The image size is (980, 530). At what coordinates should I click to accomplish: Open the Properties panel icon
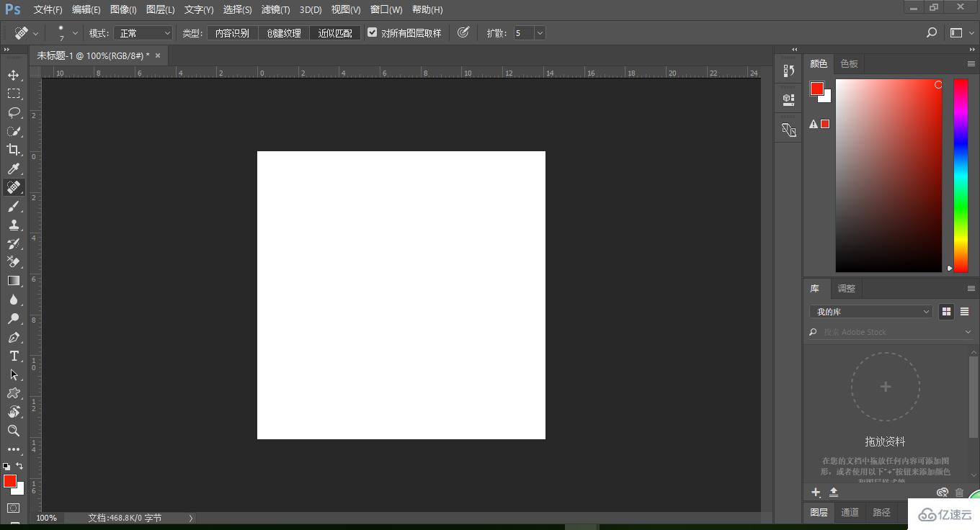[x=788, y=99]
